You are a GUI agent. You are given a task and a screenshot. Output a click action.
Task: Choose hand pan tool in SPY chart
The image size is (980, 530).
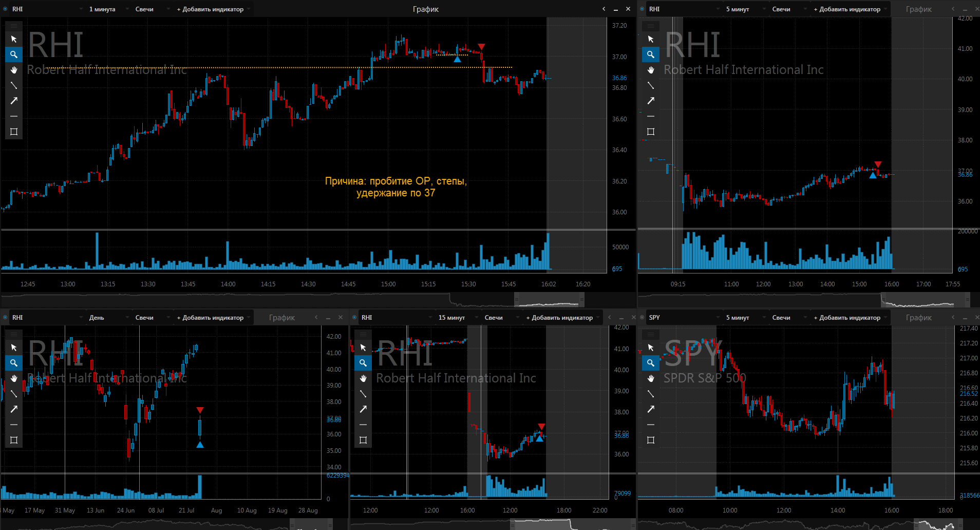(x=651, y=378)
